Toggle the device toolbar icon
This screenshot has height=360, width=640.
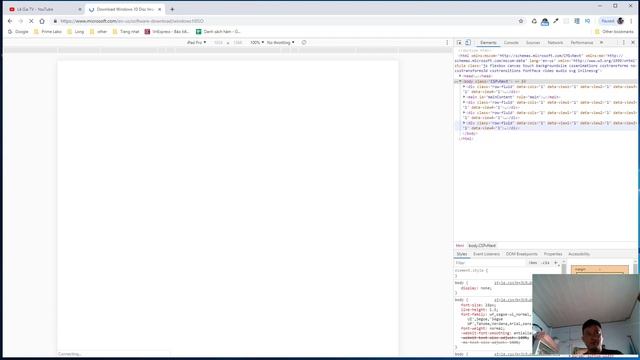(x=468, y=42)
